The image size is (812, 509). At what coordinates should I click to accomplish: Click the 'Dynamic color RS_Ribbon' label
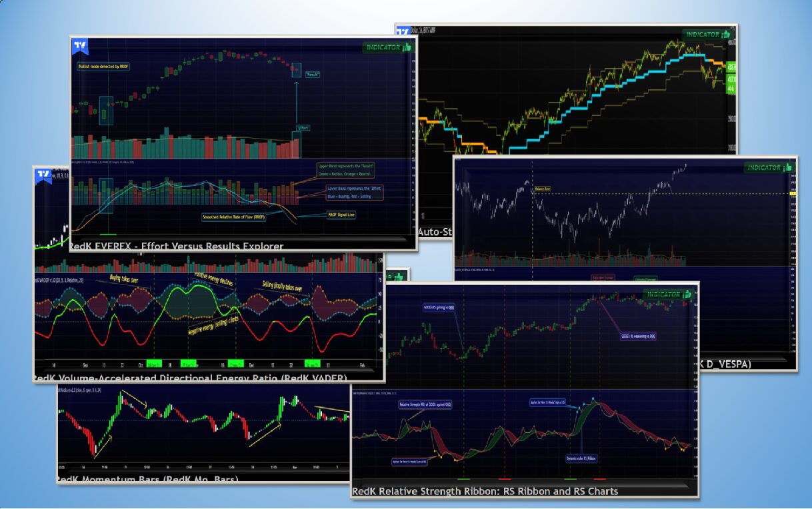pyautogui.click(x=581, y=458)
